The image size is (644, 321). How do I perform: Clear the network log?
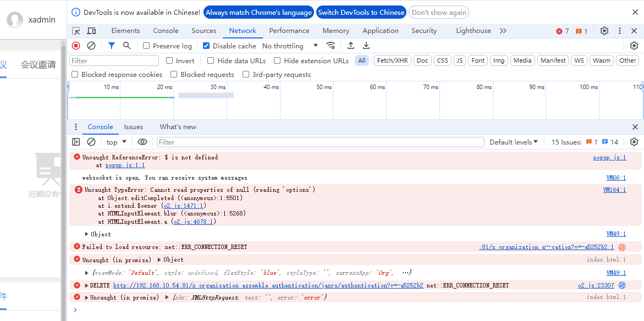tap(91, 46)
